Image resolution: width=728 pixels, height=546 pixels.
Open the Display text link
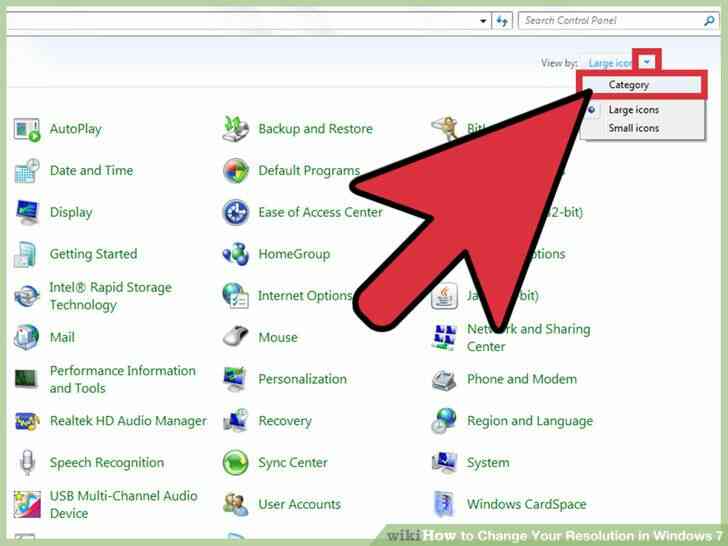pos(71,213)
